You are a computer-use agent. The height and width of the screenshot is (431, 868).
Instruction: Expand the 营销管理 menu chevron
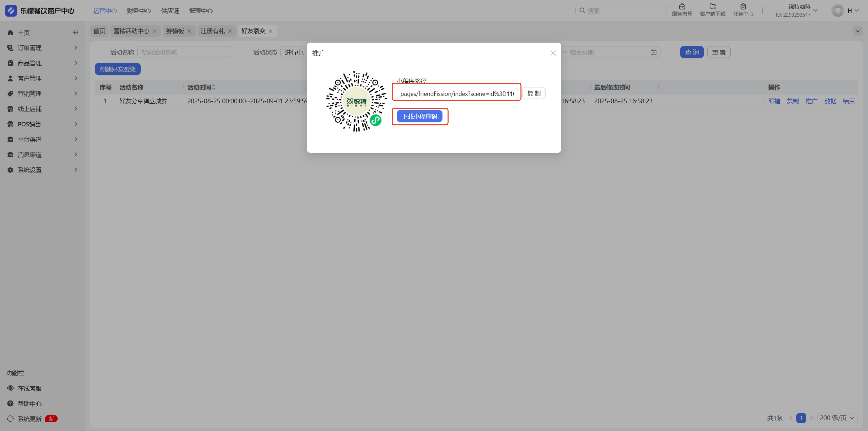76,94
